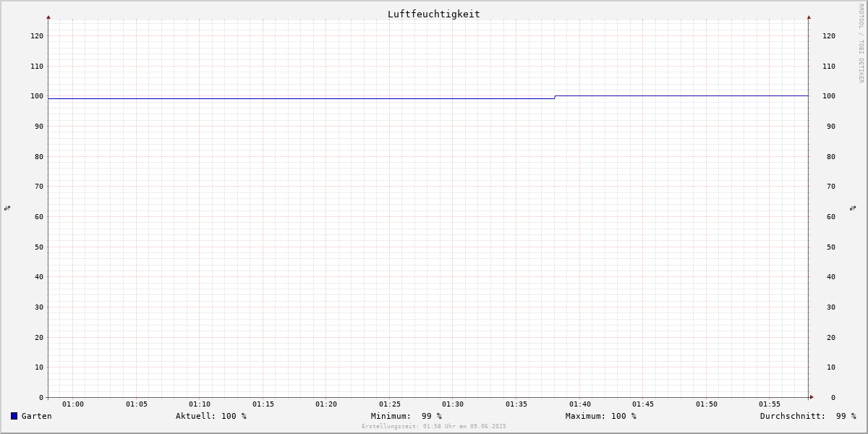
Task: Click the 01:45 time axis label
Action: [x=643, y=404]
